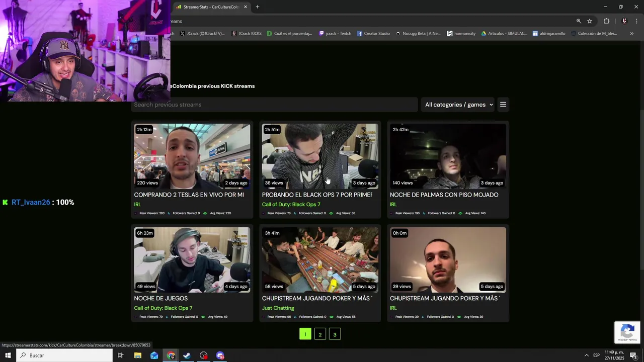This screenshot has width=644, height=362.
Task: Open OBS Studio from the taskbar
Action: click(x=203, y=355)
